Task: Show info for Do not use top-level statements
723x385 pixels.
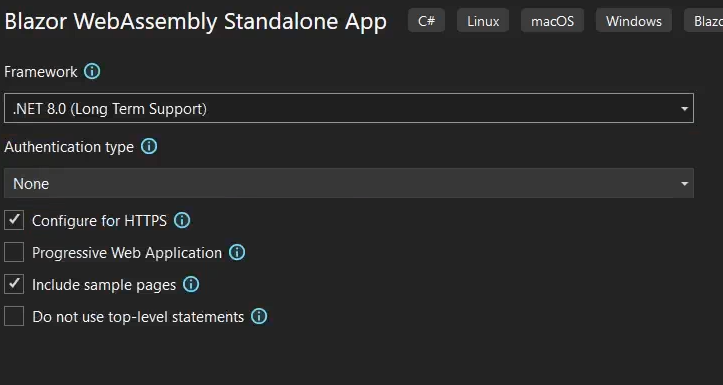Action: [259, 316]
